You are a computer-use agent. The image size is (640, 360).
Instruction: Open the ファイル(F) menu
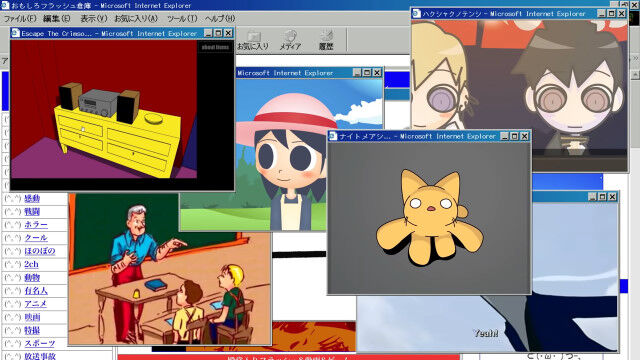pyautogui.click(x=20, y=19)
